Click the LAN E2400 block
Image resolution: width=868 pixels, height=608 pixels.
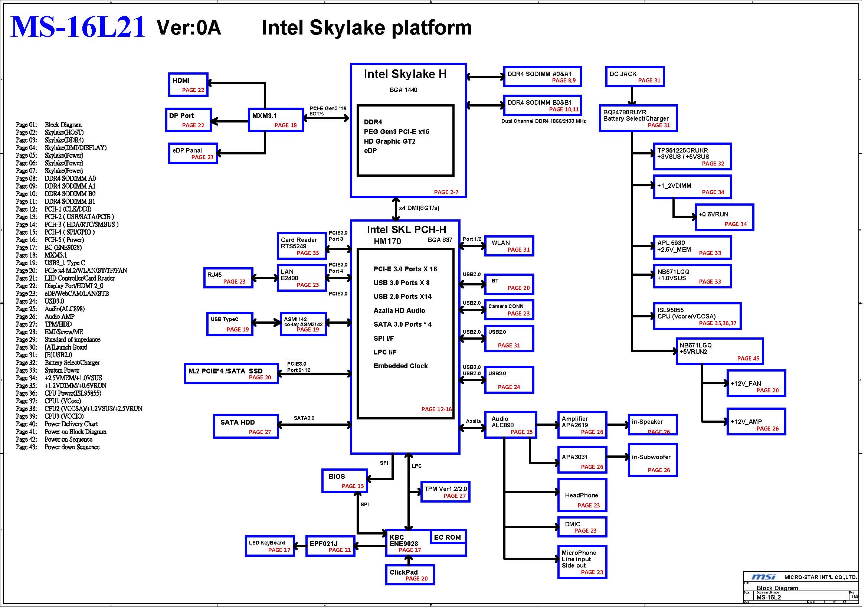(302, 278)
